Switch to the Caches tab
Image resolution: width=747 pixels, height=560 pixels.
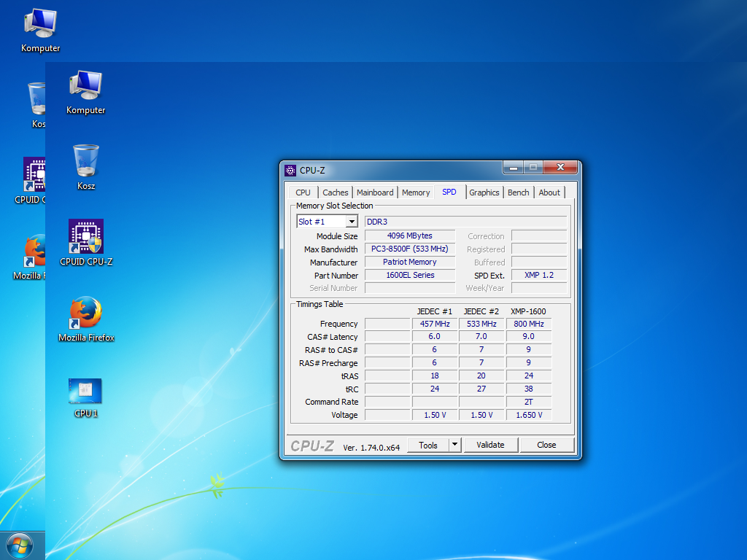tap(336, 192)
